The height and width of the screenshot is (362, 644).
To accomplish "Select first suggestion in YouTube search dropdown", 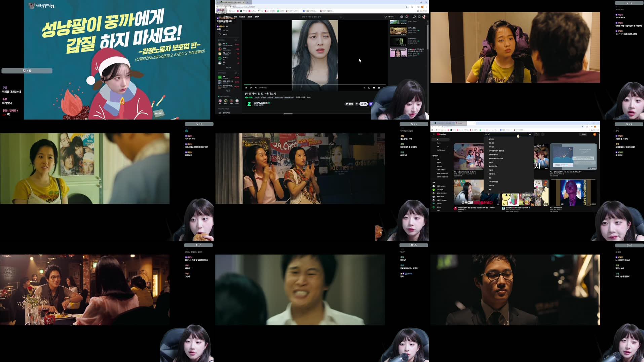I will point(491,139).
